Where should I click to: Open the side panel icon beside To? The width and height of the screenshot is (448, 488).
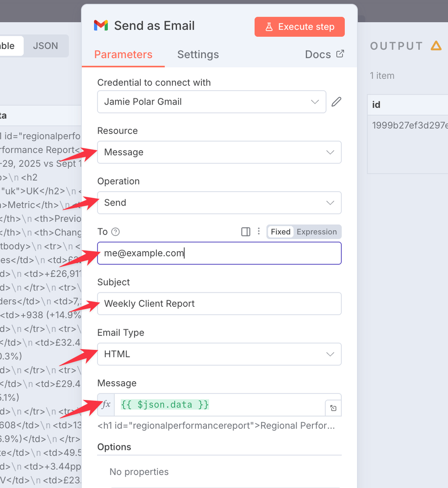246,232
